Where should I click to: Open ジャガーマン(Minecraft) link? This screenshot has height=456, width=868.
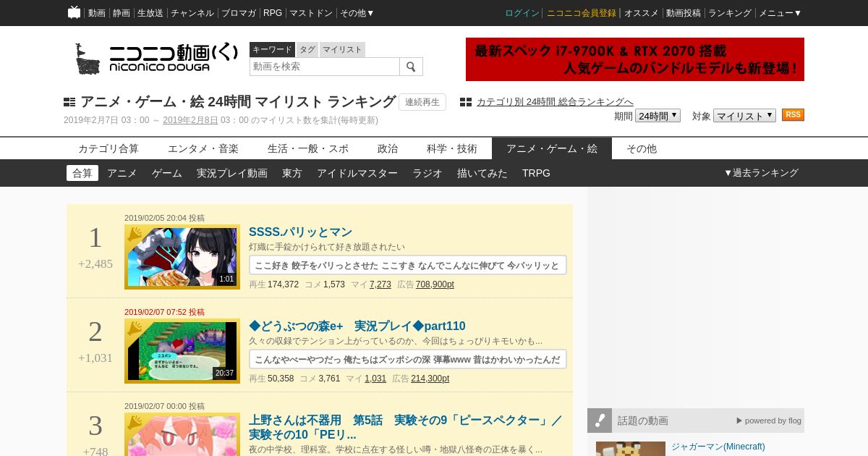[x=718, y=447]
